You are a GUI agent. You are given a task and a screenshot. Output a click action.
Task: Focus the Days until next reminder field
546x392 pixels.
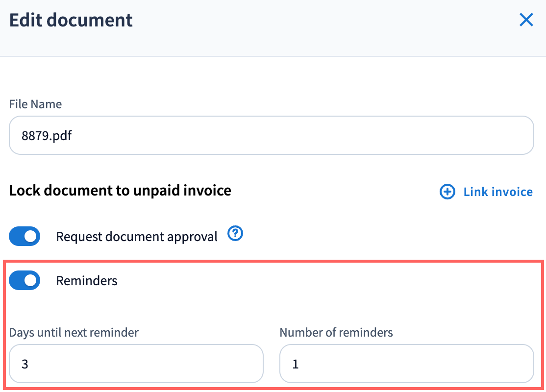[136, 364]
